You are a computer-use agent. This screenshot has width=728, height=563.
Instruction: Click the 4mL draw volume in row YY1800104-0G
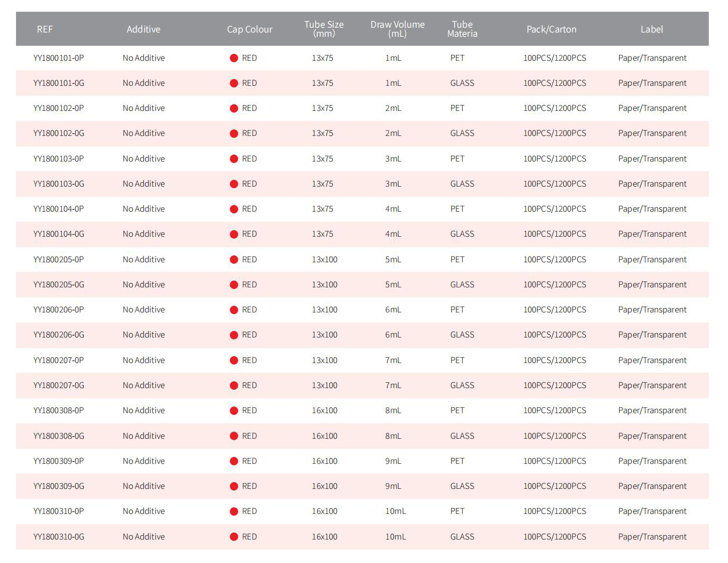(x=393, y=234)
